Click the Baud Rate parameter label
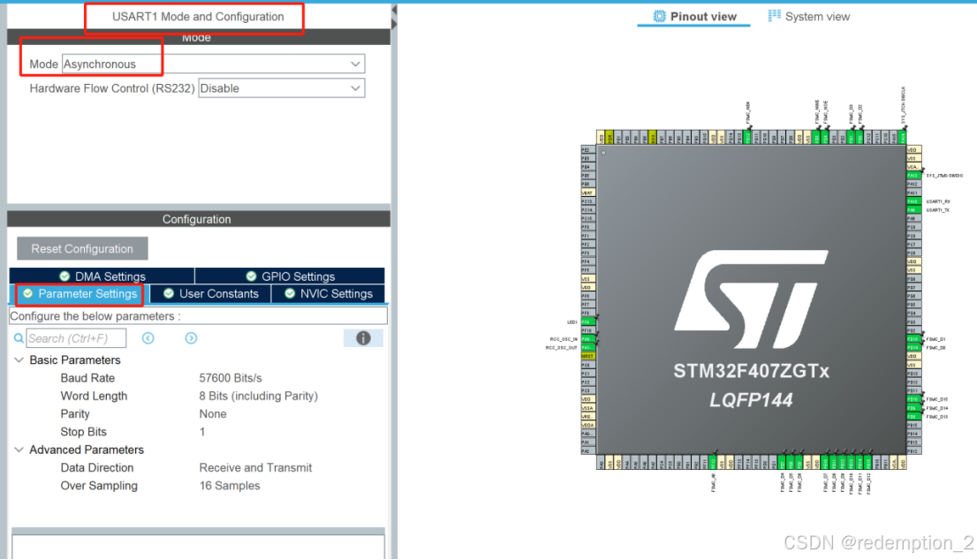Image resolution: width=977 pixels, height=560 pixels. (87, 378)
